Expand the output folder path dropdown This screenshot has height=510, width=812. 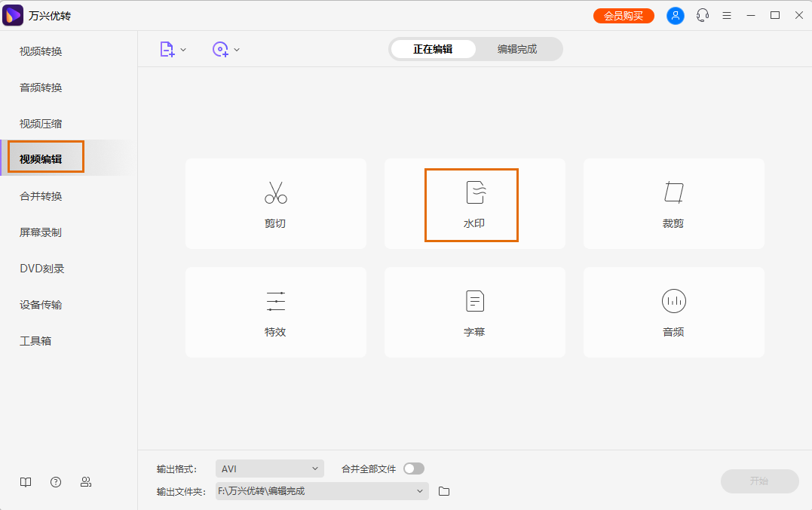(420, 490)
